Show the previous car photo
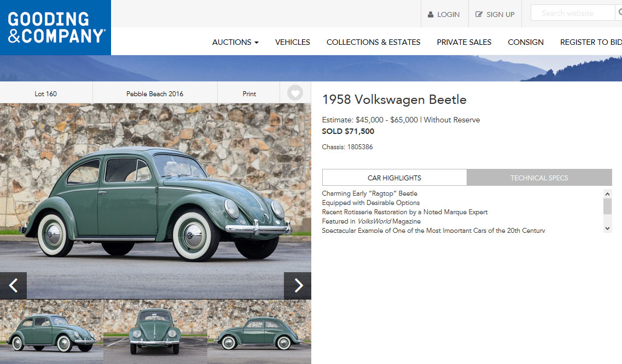 click(x=14, y=285)
